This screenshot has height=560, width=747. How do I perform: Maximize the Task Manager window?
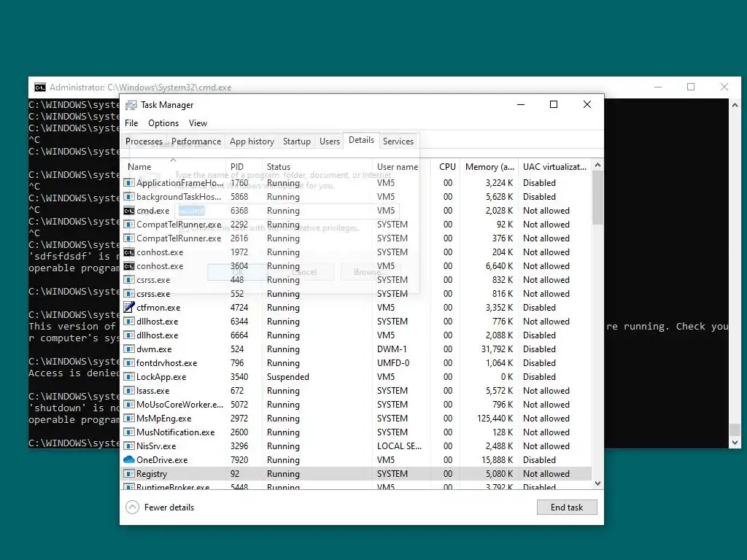[554, 104]
